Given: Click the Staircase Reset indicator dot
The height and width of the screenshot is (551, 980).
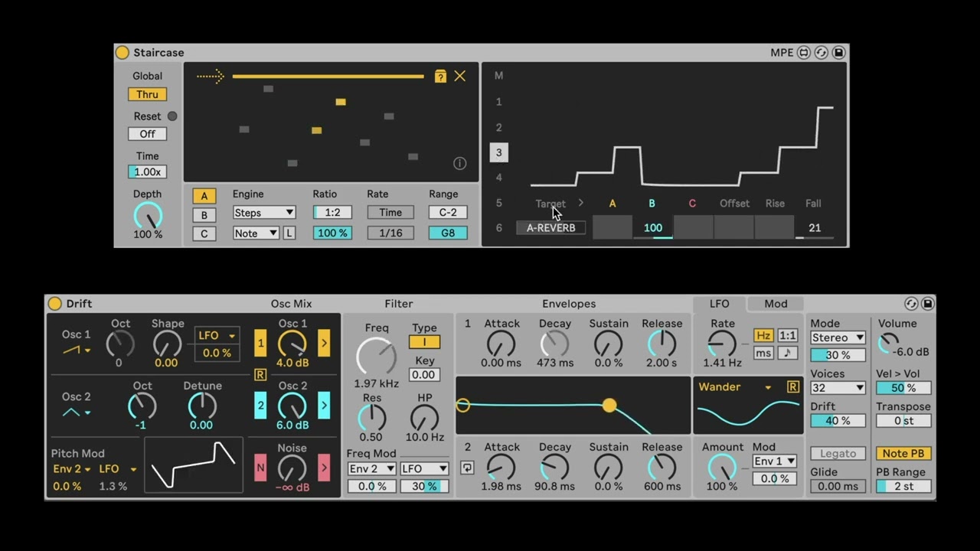Looking at the screenshot, I should click(172, 116).
